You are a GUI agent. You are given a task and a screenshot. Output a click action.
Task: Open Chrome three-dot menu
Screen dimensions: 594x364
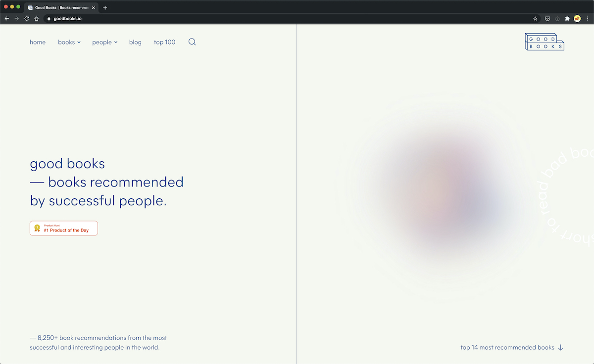[587, 18]
